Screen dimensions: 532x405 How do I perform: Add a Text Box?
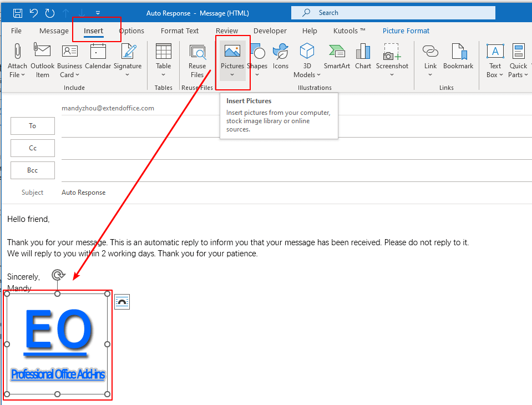coord(494,55)
